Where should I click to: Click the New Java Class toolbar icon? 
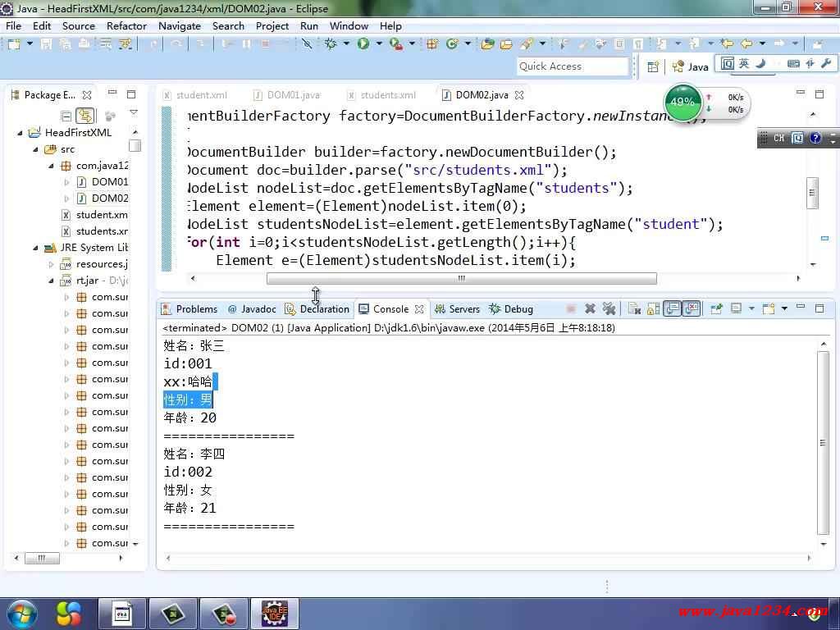(452, 44)
